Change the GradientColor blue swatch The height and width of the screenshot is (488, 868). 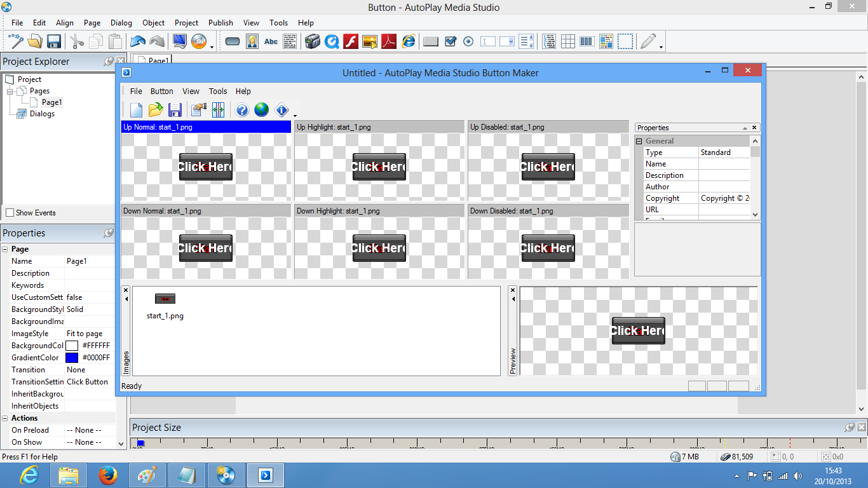(x=72, y=357)
